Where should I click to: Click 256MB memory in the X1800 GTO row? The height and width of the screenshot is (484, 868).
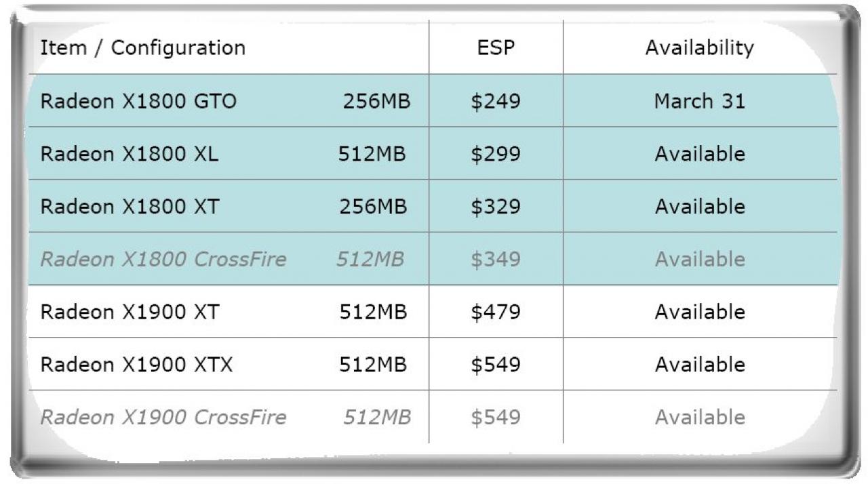click(376, 102)
